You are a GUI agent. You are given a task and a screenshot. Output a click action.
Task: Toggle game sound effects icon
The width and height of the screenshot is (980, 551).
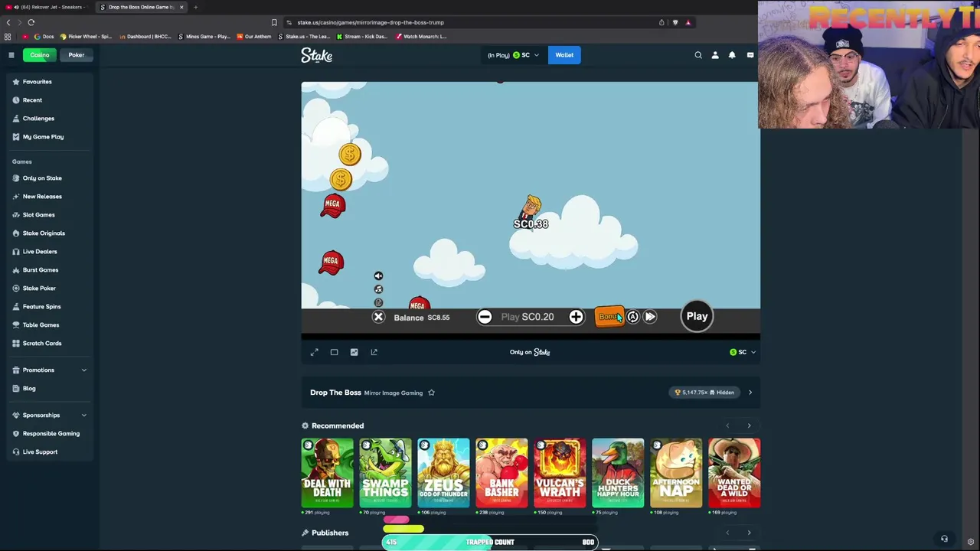(x=378, y=289)
